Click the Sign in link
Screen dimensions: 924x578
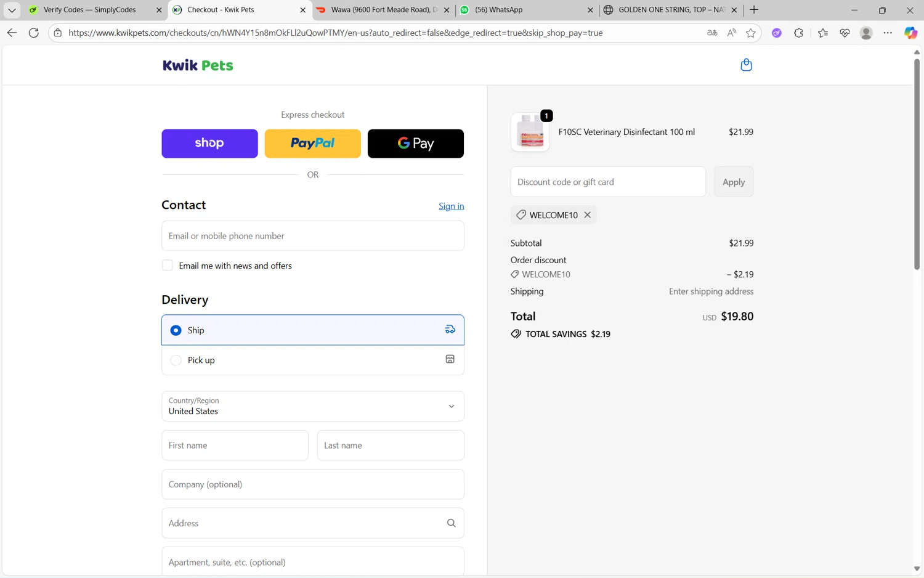451,206
